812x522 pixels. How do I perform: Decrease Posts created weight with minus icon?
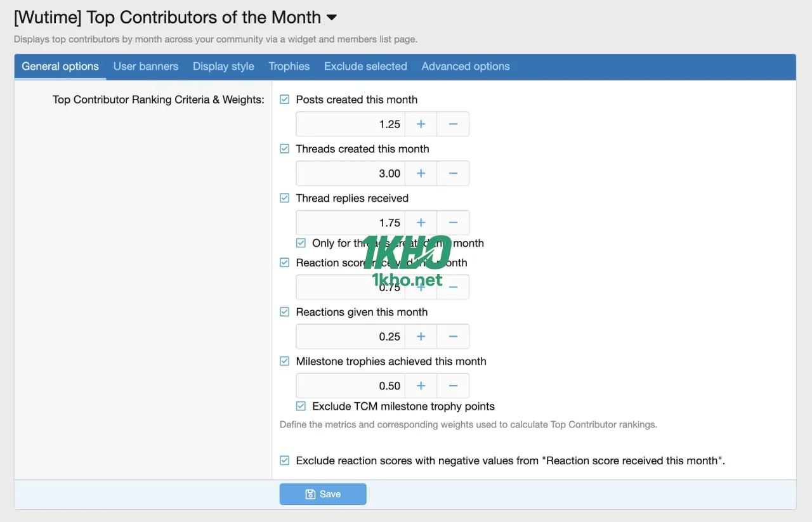click(453, 124)
